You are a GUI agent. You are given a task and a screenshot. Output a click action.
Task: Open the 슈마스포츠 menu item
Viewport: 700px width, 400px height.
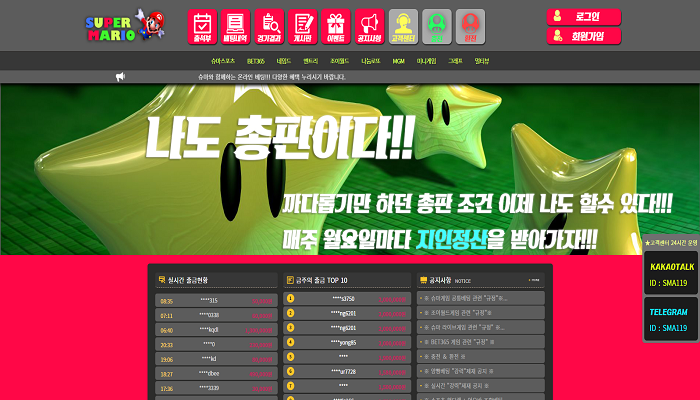pos(223,61)
